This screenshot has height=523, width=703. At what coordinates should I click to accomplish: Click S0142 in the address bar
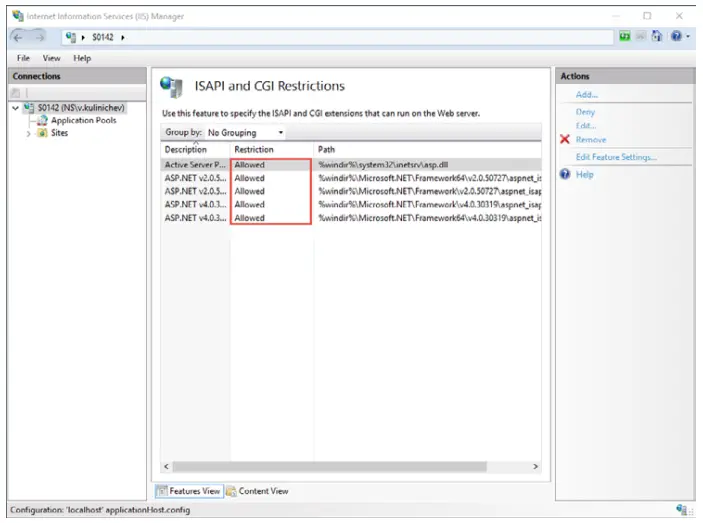coord(103,37)
